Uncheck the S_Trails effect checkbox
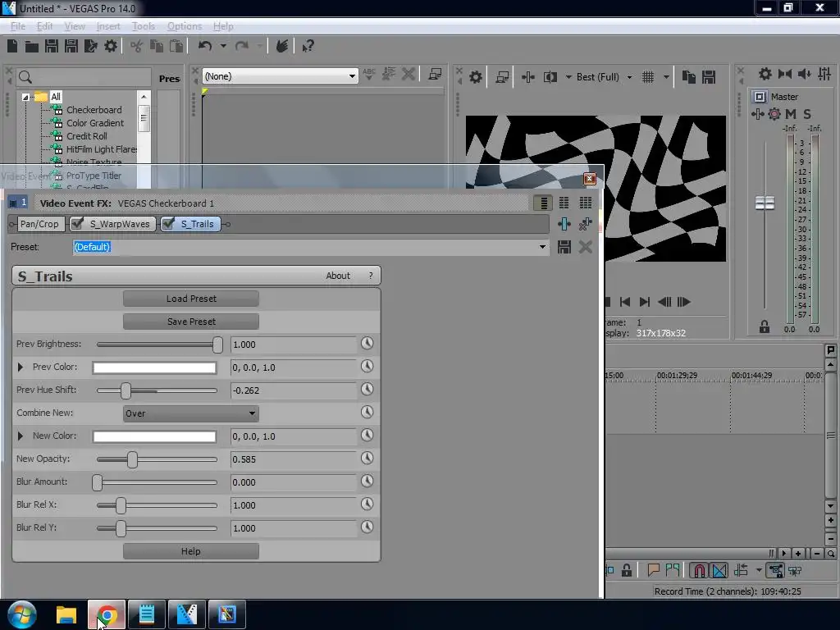 click(x=168, y=223)
